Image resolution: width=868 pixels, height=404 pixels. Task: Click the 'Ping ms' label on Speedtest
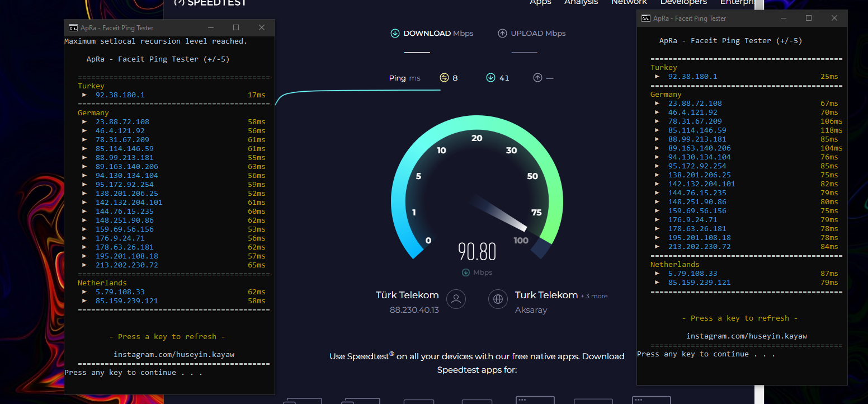tap(404, 78)
